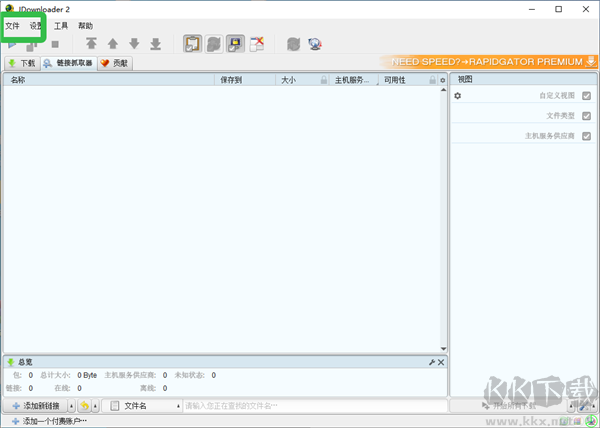This screenshot has height=428, width=600.
Task: Click the 视图 panel header
Action: pos(523,79)
